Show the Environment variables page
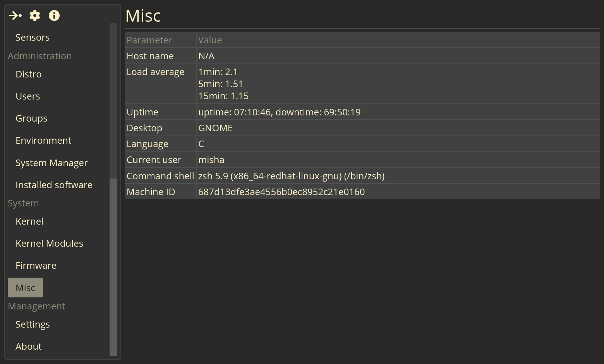604x364 pixels. (x=43, y=141)
